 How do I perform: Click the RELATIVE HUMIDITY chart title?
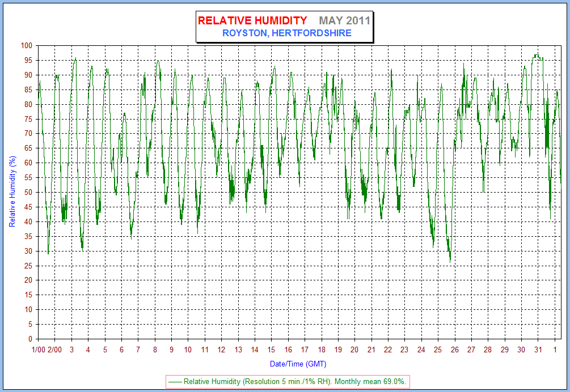click(x=252, y=21)
